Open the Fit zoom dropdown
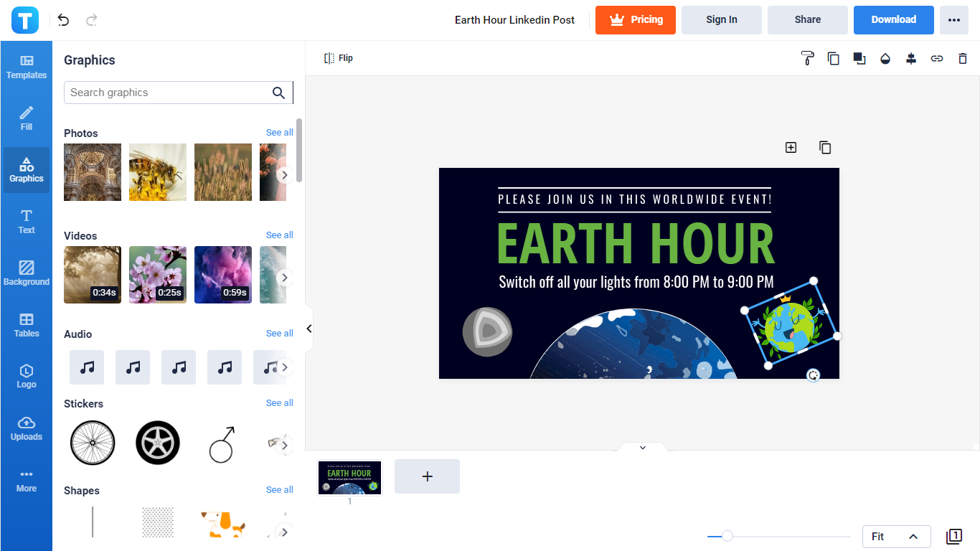The height and width of the screenshot is (551, 980). (x=896, y=537)
